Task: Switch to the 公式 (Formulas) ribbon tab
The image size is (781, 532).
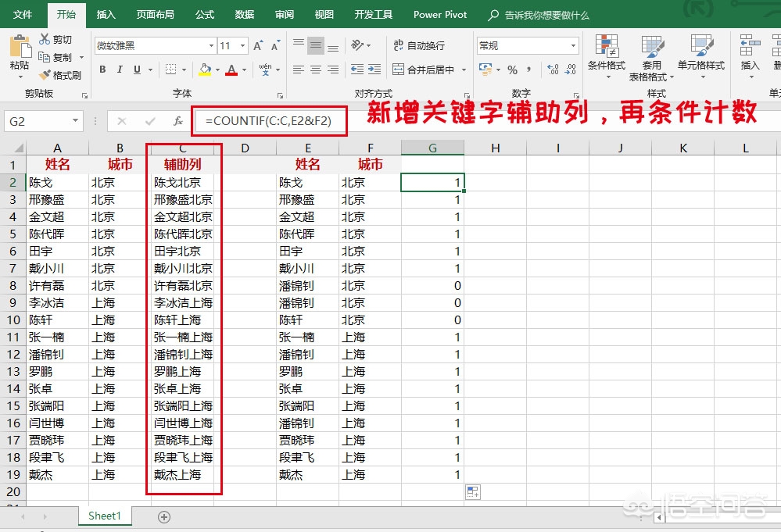Action: coord(205,14)
